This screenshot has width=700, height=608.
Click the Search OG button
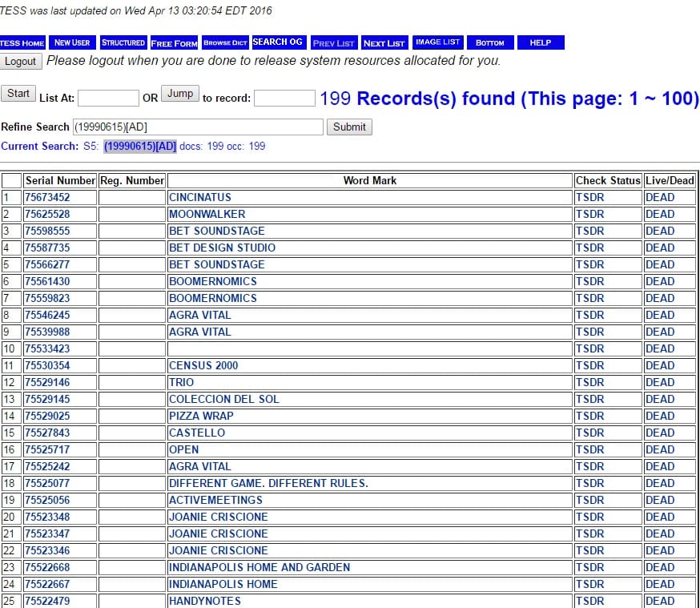pyautogui.click(x=278, y=42)
